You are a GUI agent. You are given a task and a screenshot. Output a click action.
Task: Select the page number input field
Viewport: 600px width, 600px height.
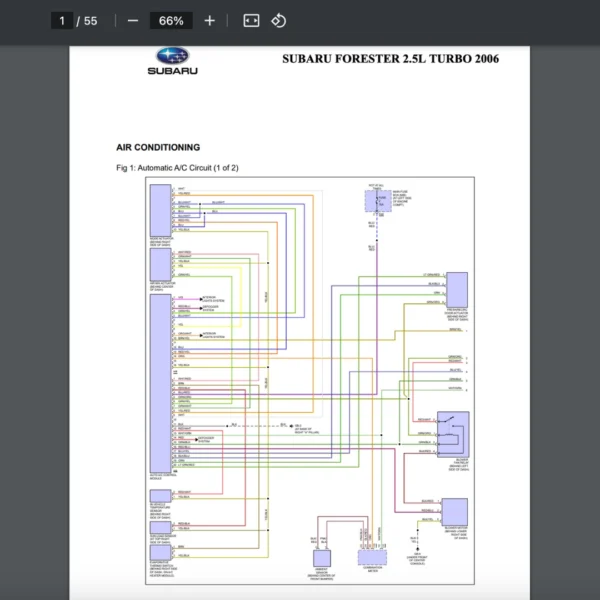tap(62, 21)
